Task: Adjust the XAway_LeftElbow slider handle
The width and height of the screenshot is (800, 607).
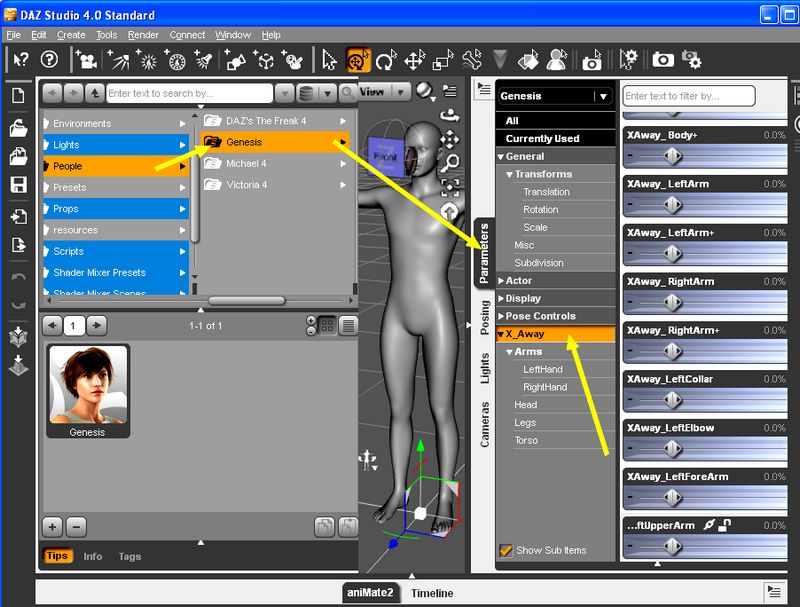Action: pyautogui.click(x=672, y=449)
